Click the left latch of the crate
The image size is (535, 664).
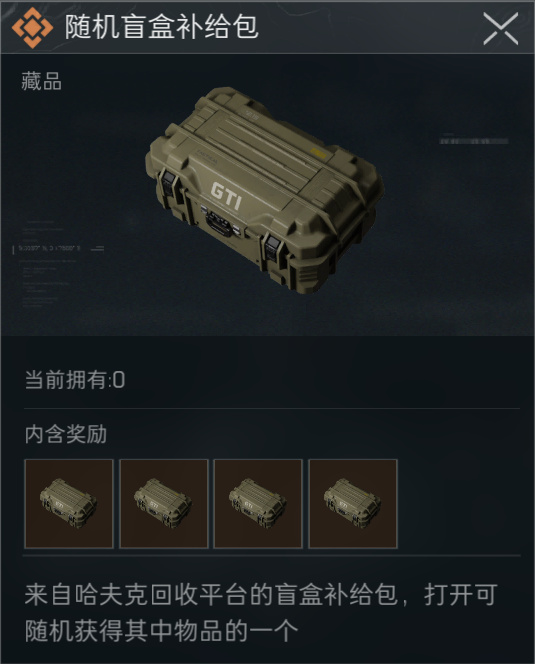(x=168, y=183)
